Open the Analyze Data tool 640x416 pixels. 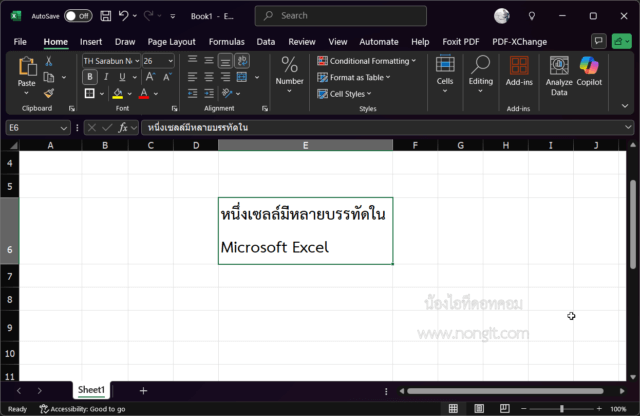pyautogui.click(x=559, y=76)
